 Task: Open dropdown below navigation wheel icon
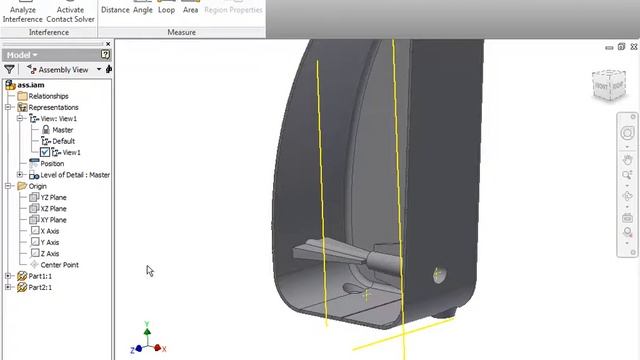(627, 147)
